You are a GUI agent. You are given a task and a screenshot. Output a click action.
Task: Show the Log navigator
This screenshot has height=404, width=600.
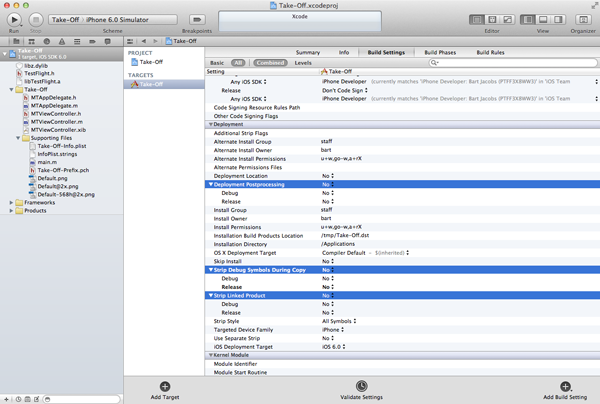(x=108, y=41)
